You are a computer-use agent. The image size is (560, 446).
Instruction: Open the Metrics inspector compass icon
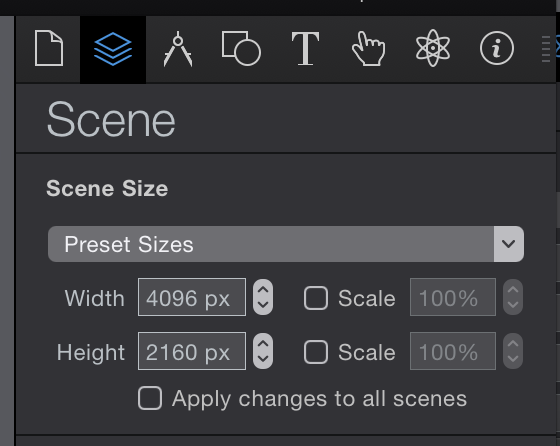pyautogui.click(x=178, y=49)
